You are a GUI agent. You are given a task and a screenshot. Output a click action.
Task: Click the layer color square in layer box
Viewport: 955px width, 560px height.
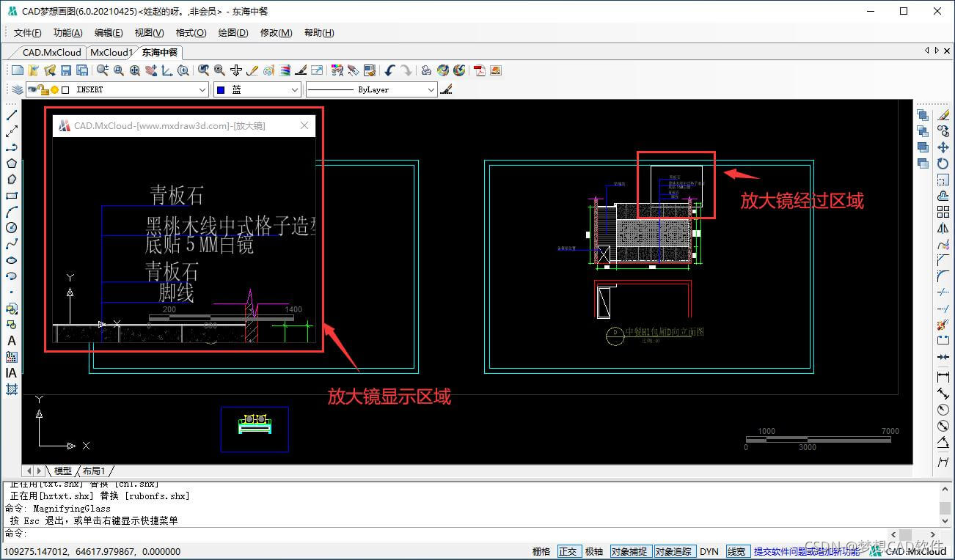[x=65, y=89]
